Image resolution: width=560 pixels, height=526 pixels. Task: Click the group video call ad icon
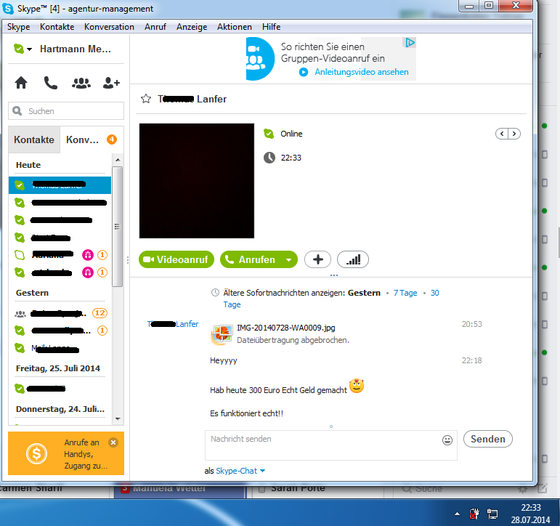point(260,59)
